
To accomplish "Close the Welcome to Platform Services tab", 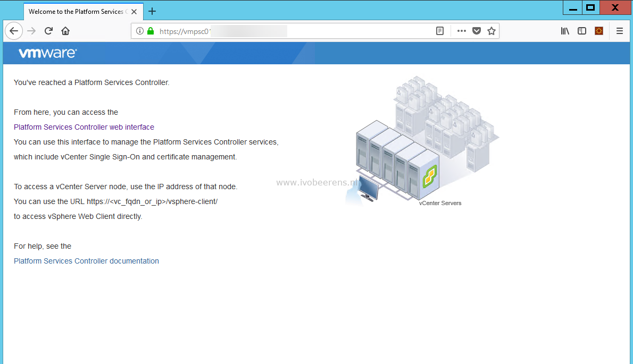I will tap(134, 12).
